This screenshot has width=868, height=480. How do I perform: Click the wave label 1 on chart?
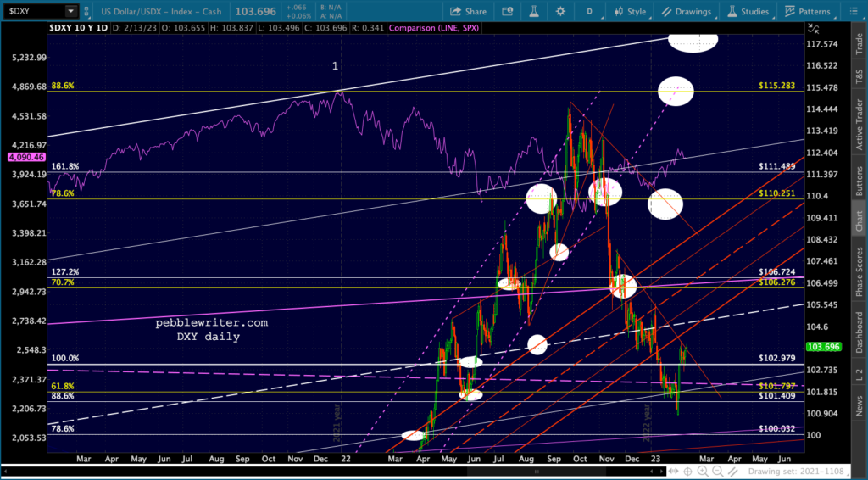coord(335,66)
